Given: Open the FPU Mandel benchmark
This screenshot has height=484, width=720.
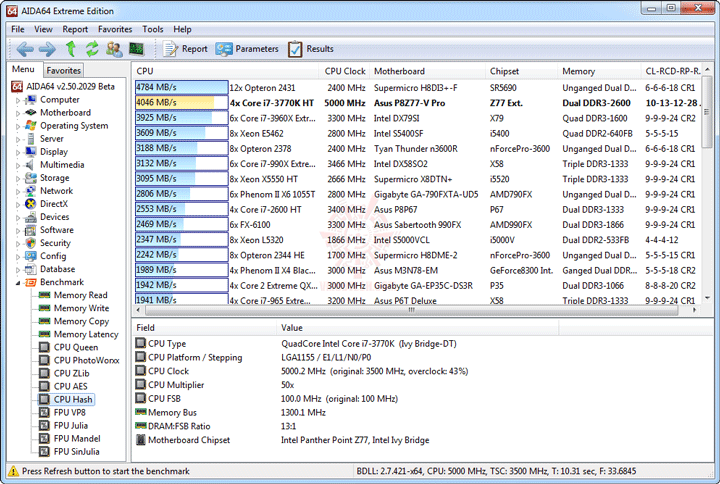Looking at the screenshot, I should pos(77,439).
